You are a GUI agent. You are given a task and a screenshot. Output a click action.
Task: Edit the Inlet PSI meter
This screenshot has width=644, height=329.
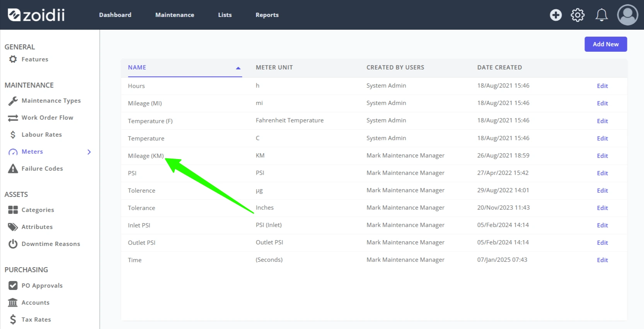pos(602,225)
